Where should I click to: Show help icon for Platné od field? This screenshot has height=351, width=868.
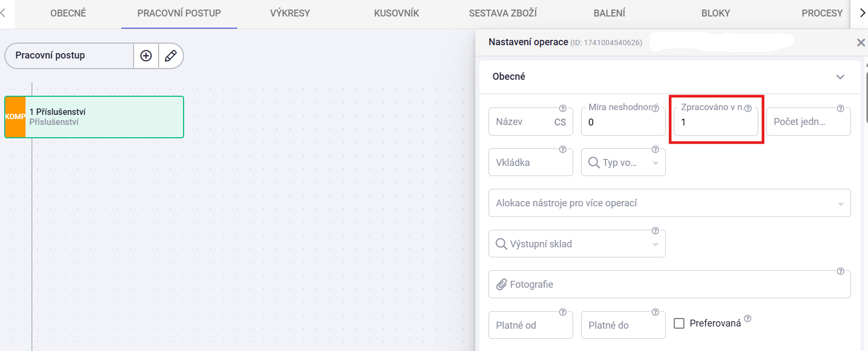(x=563, y=312)
